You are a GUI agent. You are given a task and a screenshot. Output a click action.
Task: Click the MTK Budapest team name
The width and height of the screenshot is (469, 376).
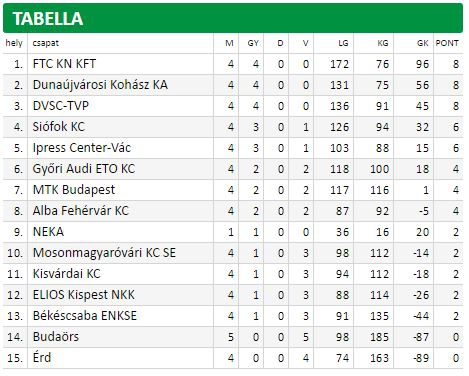(74, 190)
